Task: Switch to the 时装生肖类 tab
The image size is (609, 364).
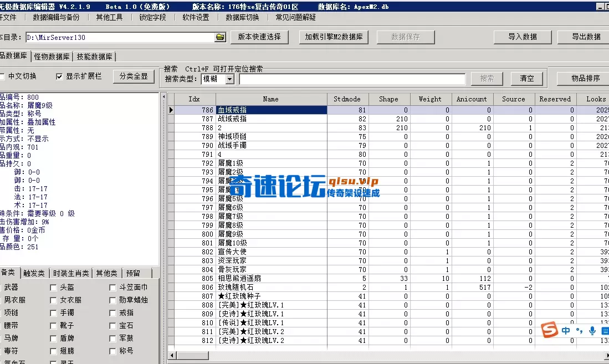Action: coord(71,274)
